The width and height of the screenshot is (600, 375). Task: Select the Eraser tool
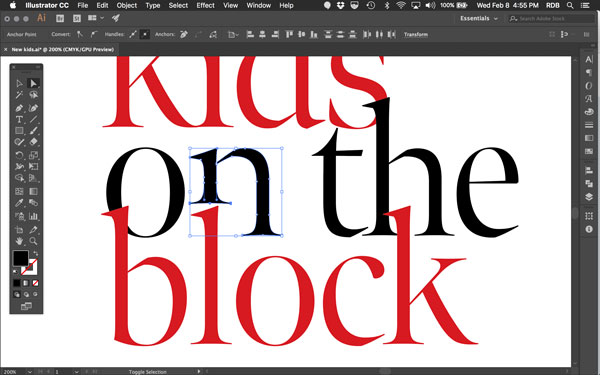[33, 142]
